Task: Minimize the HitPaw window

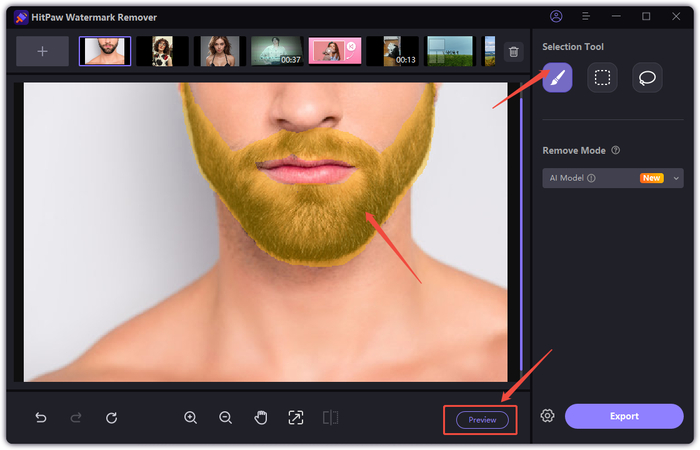Action: (616, 17)
